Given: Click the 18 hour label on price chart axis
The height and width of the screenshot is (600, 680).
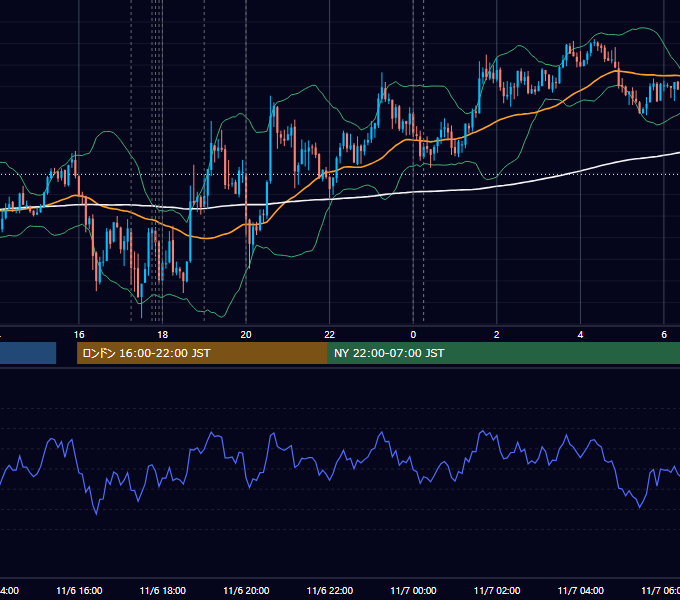Looking at the screenshot, I should (x=162, y=335).
